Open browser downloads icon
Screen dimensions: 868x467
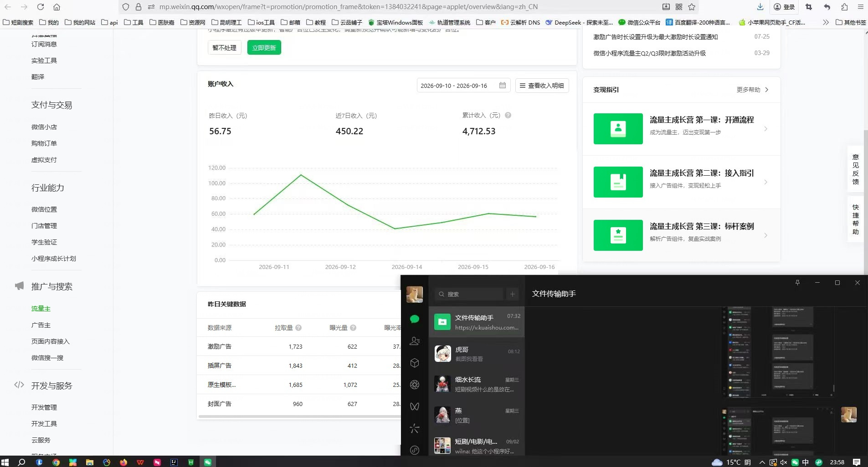pyautogui.click(x=760, y=7)
